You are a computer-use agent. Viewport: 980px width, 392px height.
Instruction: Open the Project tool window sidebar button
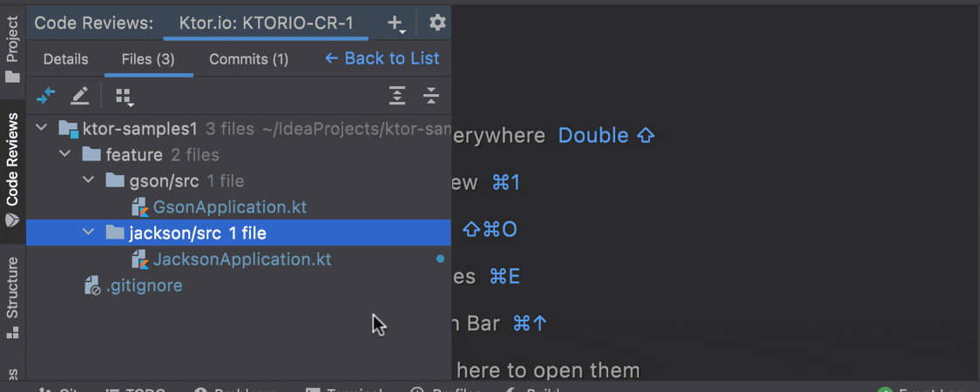point(12,50)
